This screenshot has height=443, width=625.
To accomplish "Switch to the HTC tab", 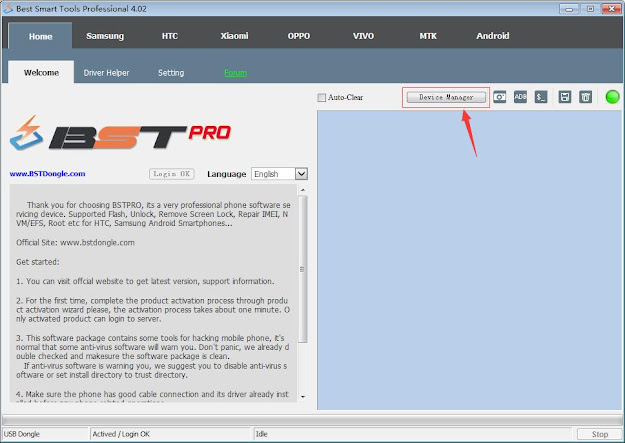I will tap(170, 36).
